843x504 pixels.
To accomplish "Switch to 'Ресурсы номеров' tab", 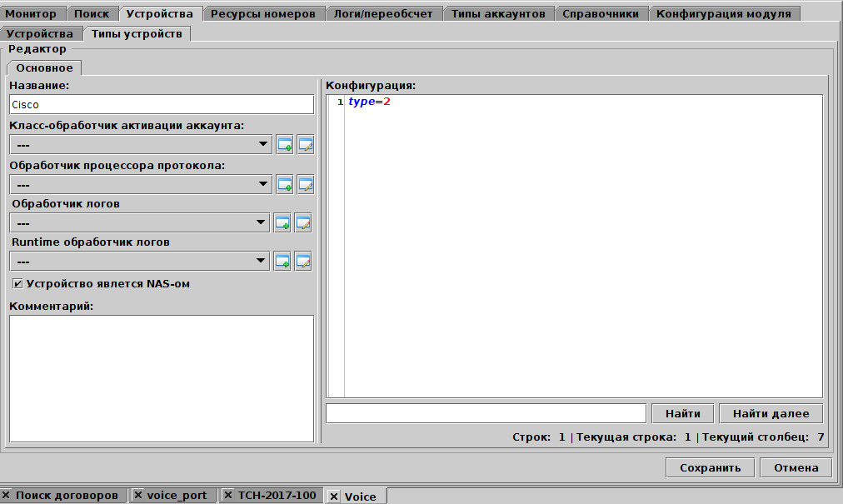I will pyautogui.click(x=263, y=13).
